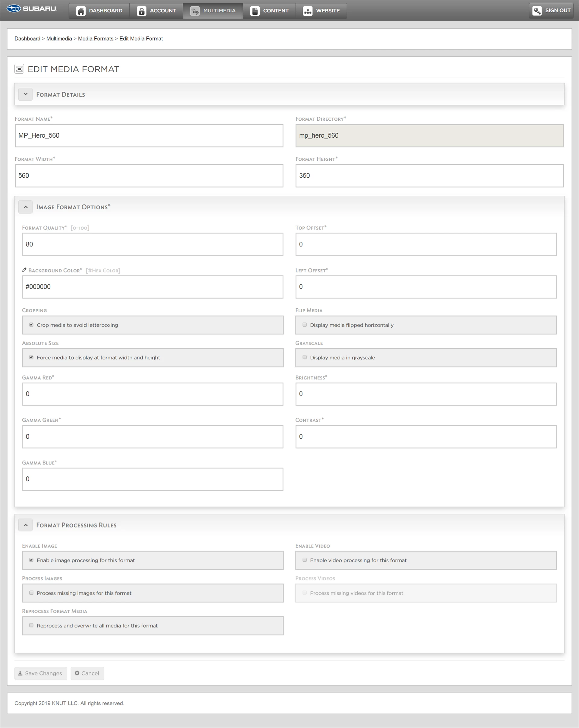Expand the Format Details section chevron
The width and height of the screenshot is (579, 728).
click(26, 94)
